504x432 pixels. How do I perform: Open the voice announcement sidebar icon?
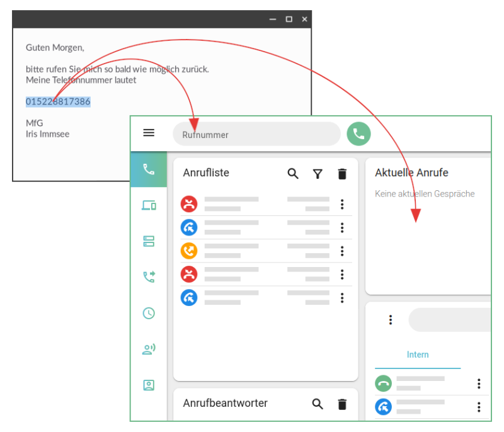149,349
